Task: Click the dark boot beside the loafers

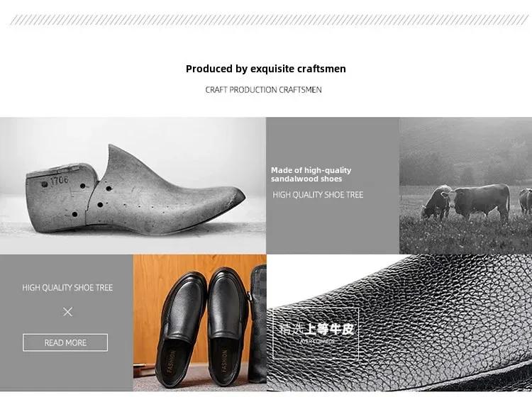Action: click(257, 324)
